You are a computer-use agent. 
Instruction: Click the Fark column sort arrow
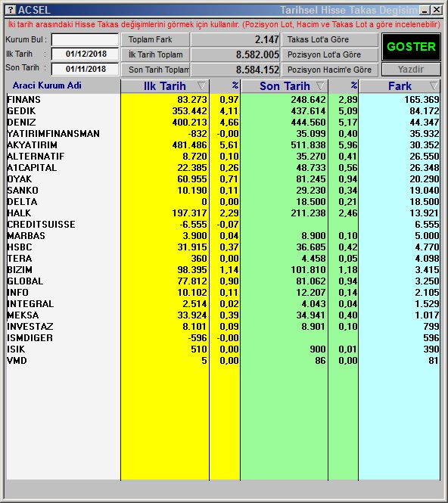(434, 85)
